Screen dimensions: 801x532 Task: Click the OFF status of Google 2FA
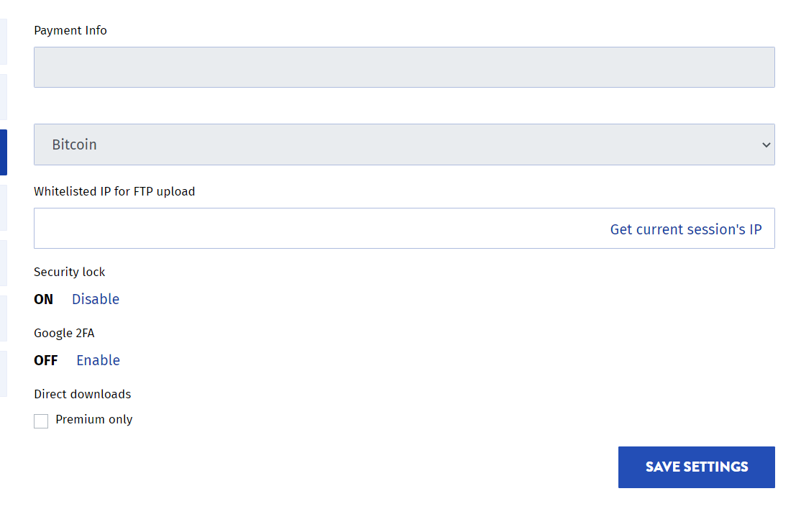point(45,361)
